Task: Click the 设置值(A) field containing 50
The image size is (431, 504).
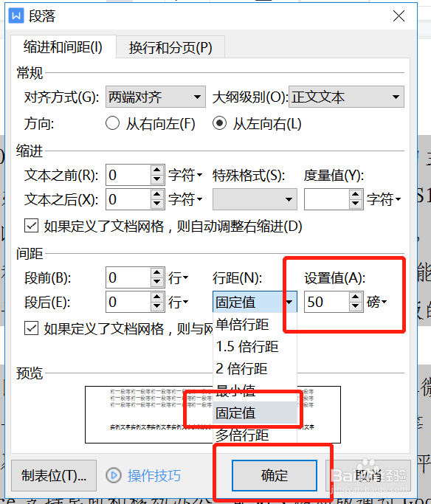Action: coord(326,302)
